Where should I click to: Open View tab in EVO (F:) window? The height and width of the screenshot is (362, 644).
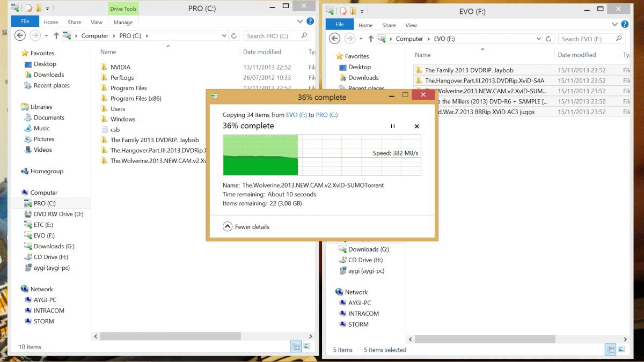pos(411,25)
